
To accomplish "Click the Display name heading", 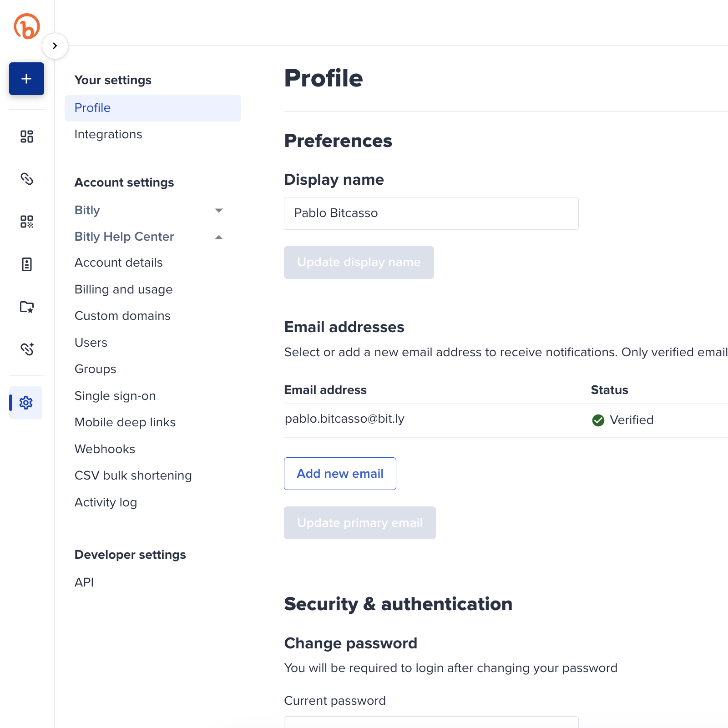I will [x=334, y=180].
